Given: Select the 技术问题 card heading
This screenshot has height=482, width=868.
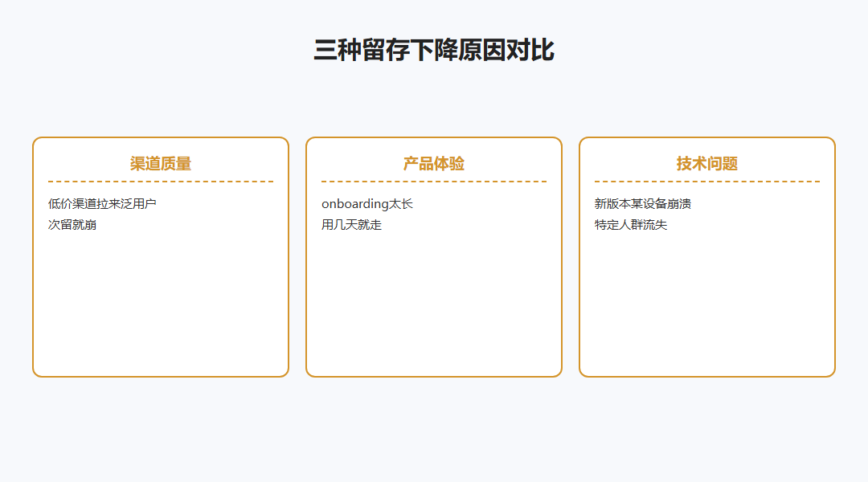Looking at the screenshot, I should tap(707, 164).
